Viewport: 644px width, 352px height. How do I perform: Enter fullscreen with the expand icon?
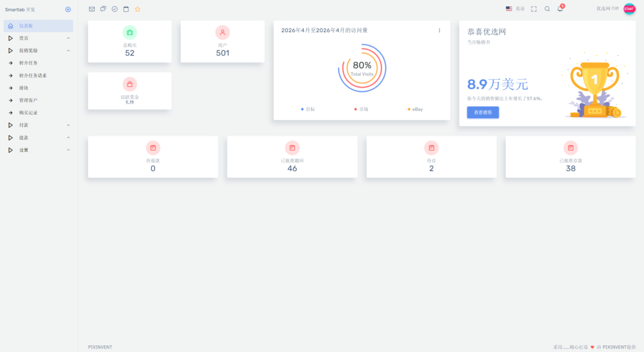point(534,9)
